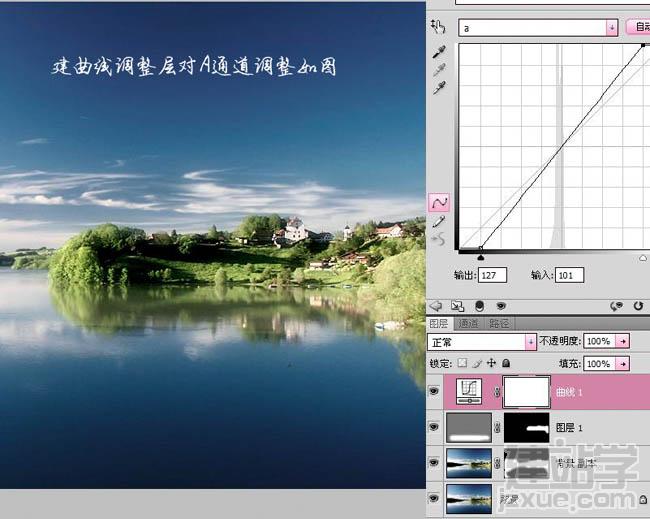Open the opacity slider arrow
Screen dimensions: 650x519
[x=622, y=341]
